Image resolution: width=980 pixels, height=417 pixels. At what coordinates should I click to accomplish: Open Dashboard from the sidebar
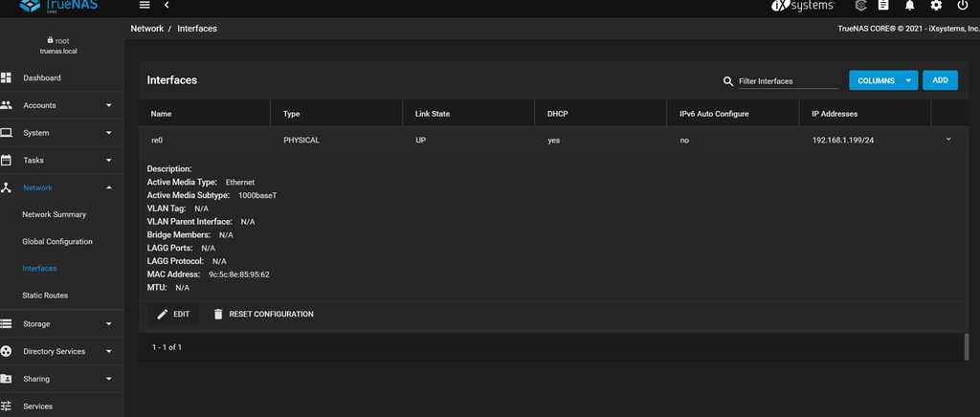tap(42, 78)
